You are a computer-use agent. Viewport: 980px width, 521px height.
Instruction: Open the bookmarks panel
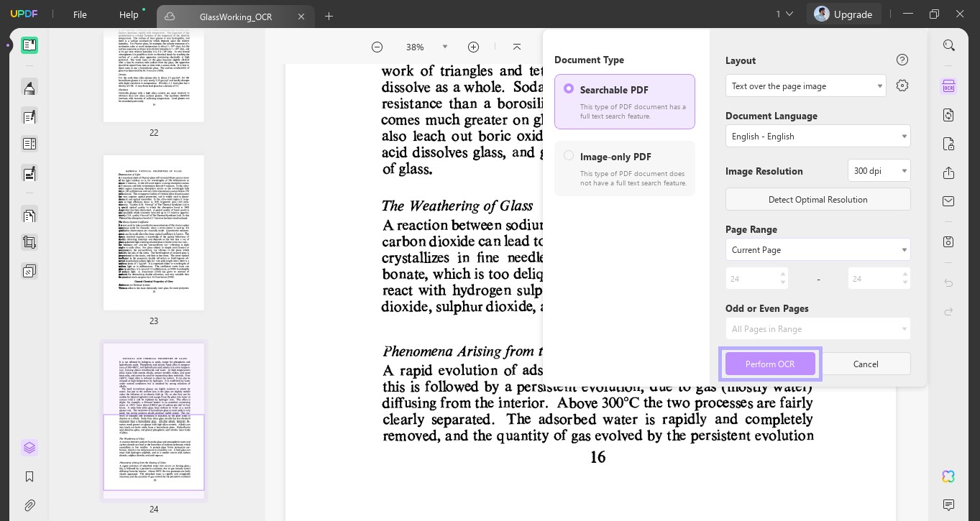29,476
